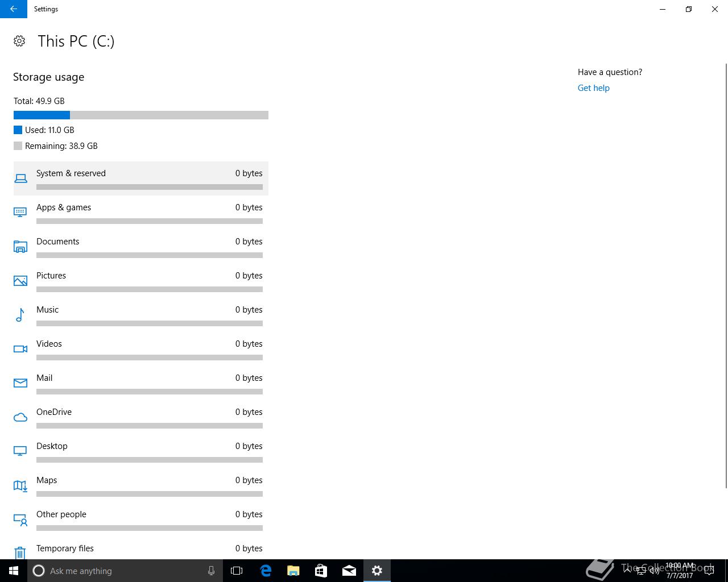Click the Desktop monitor icon
This screenshot has height=582, width=728.
pos(20,451)
